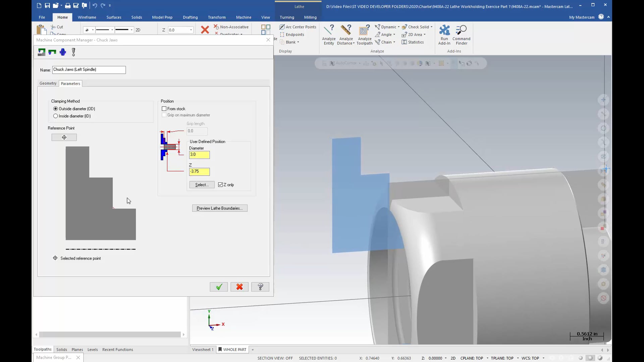Launch Run Add-In
Viewport: 644px width, 362px height.
(444, 35)
